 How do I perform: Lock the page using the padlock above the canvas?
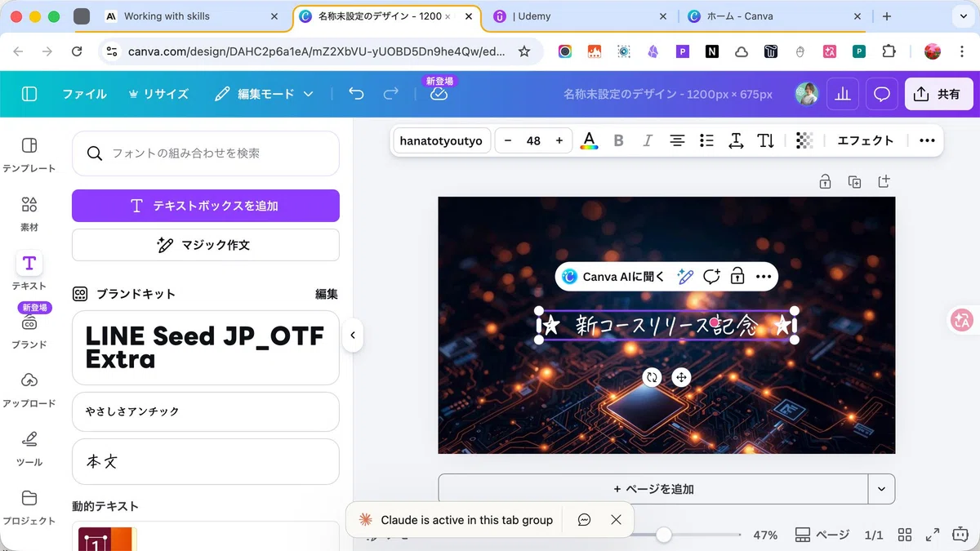point(826,181)
